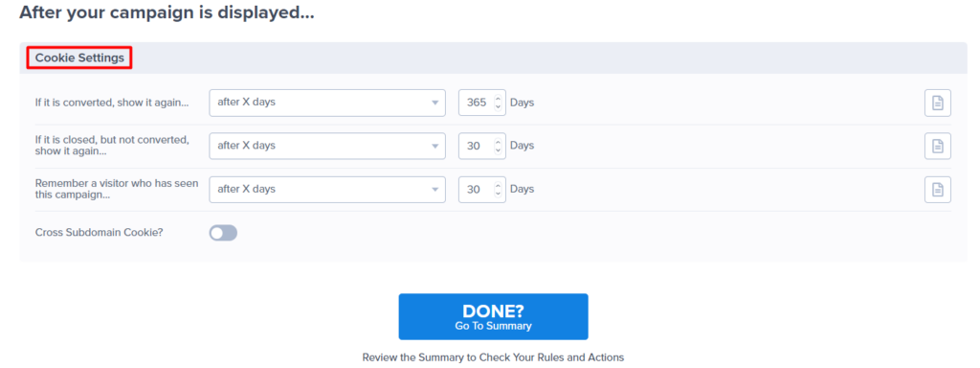This screenshot has width=980, height=368.
Task: Increase the closed-not-converted 30 days stepper
Action: click(498, 142)
